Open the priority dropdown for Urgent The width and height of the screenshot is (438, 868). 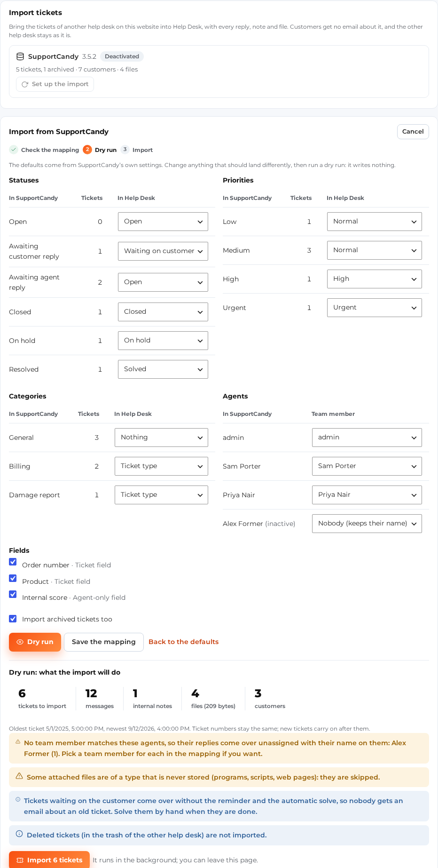[374, 308]
